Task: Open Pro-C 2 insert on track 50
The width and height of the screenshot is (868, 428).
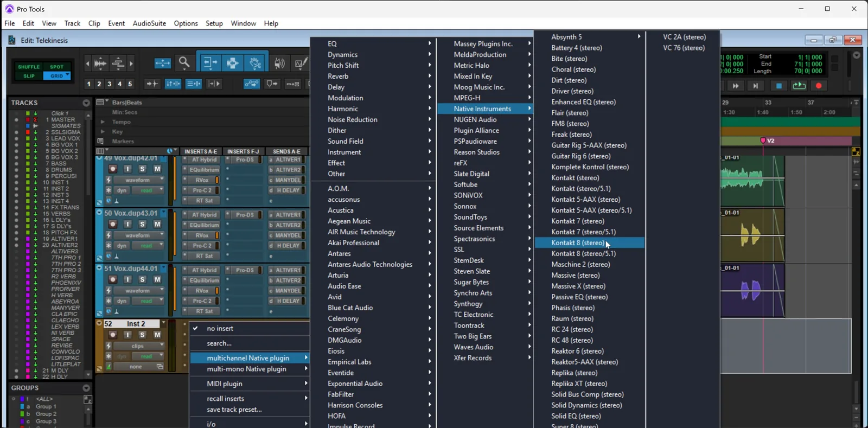Action: [202, 246]
